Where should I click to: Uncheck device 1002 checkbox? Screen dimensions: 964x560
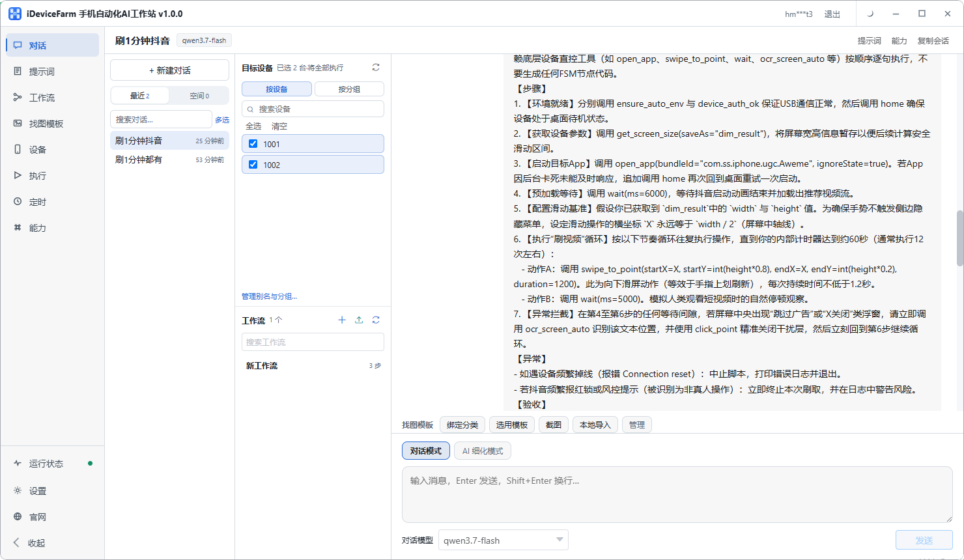click(x=253, y=165)
